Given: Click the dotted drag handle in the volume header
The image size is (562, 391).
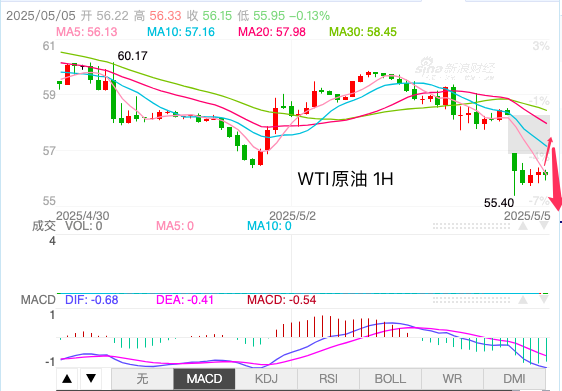Looking at the screenshot, I should coord(471,226).
